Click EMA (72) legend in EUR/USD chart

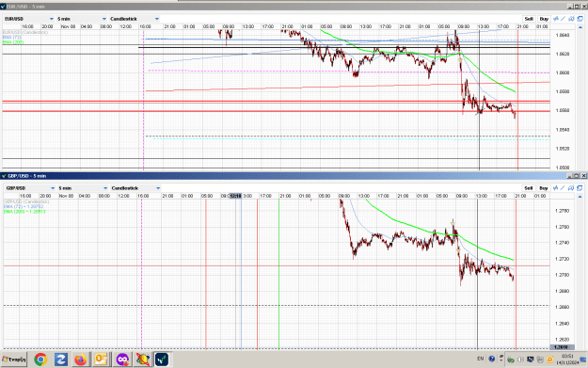click(12, 37)
